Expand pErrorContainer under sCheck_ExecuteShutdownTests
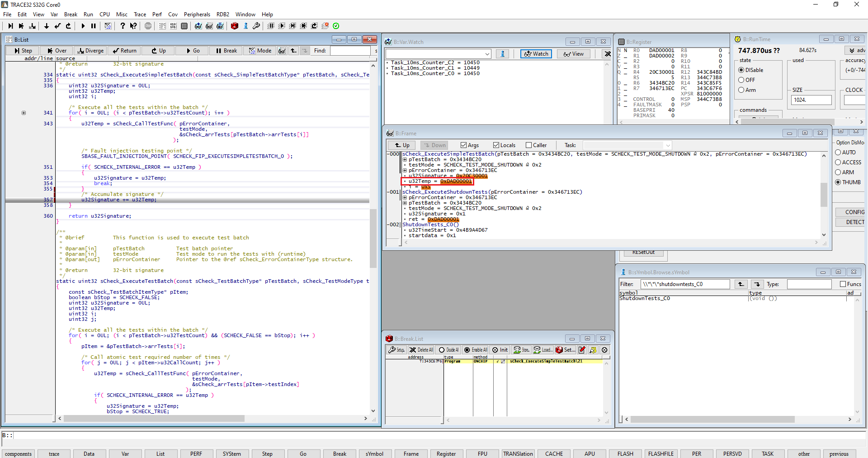Image resolution: width=868 pixels, height=458 pixels. pyautogui.click(x=405, y=197)
